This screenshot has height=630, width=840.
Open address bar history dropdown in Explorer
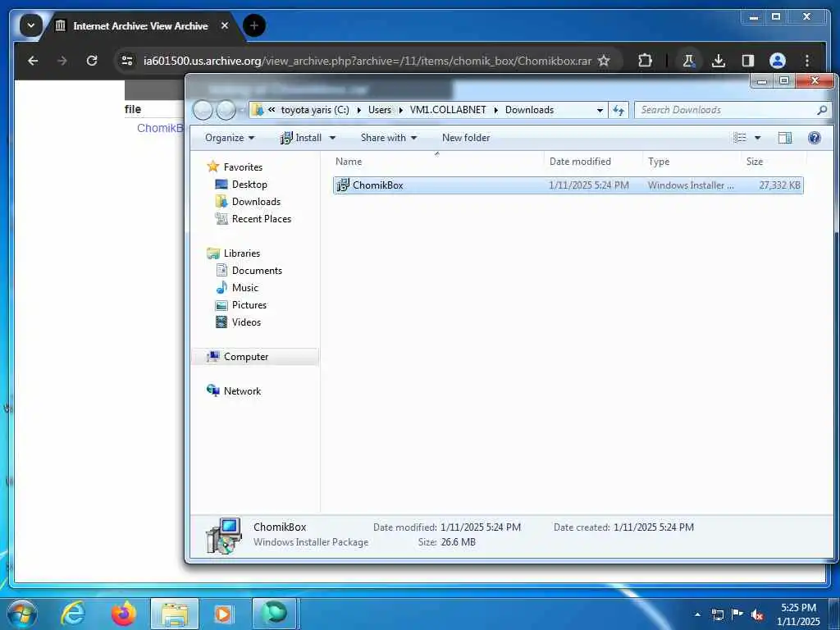pyautogui.click(x=600, y=110)
